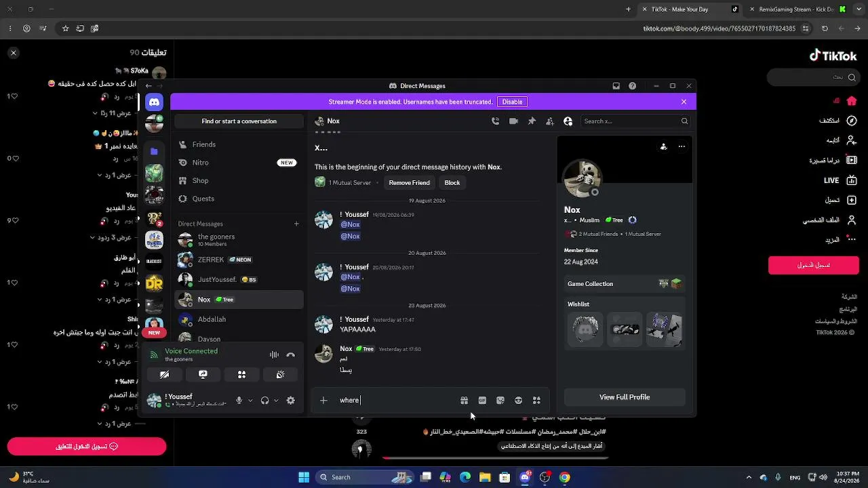Start a voice call with Nox

tap(495, 121)
